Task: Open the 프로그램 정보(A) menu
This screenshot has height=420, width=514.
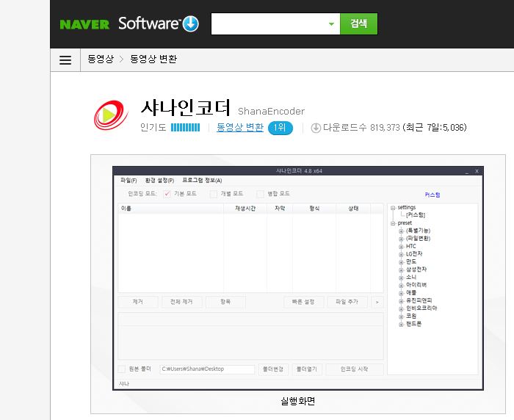Action: tap(202, 181)
